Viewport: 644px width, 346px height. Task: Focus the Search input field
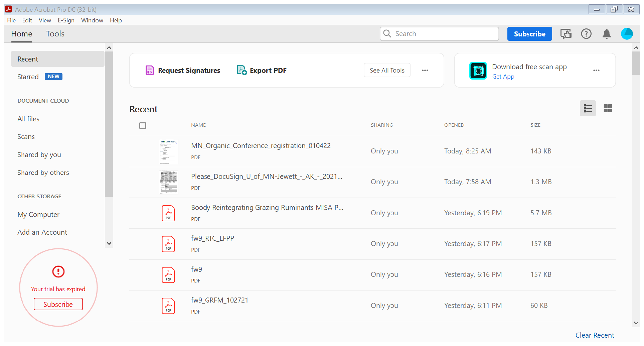coord(439,34)
